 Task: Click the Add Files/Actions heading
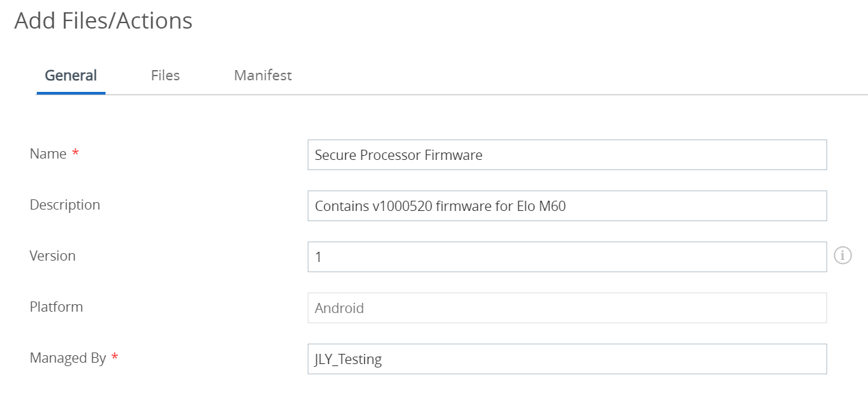[103, 21]
